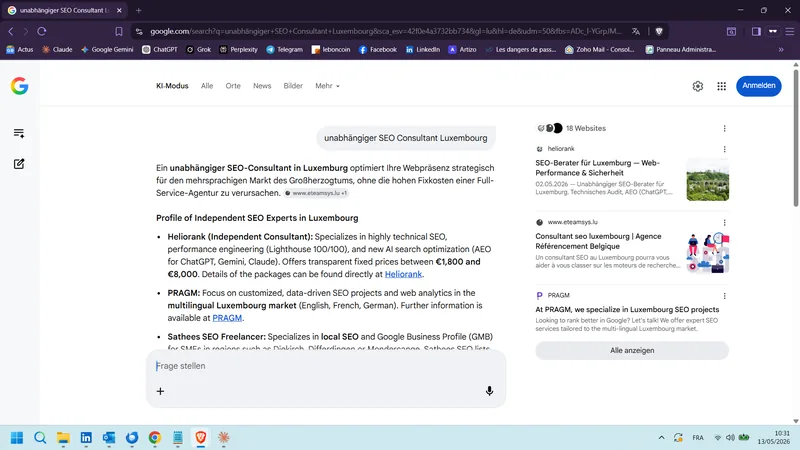This screenshot has width=800, height=450.
Task: Open the browser hamburger menu
Action: point(790,31)
